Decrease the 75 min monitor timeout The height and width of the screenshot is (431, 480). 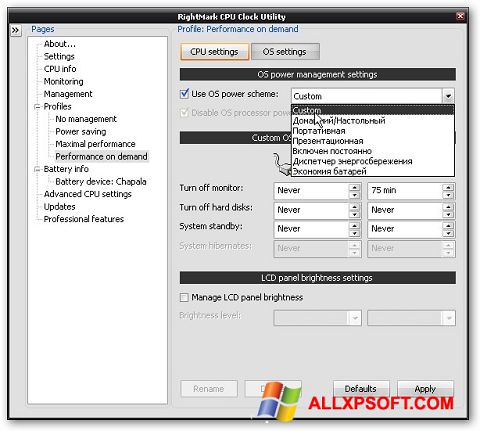point(448,195)
